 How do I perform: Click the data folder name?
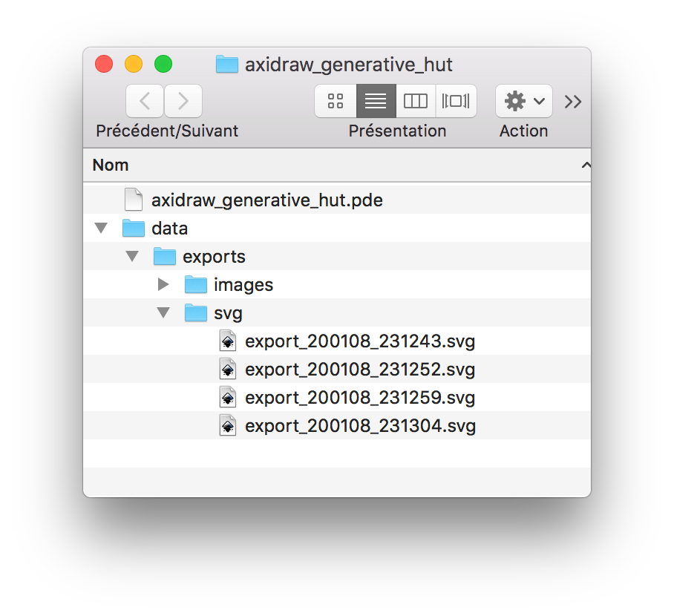pyautogui.click(x=170, y=229)
